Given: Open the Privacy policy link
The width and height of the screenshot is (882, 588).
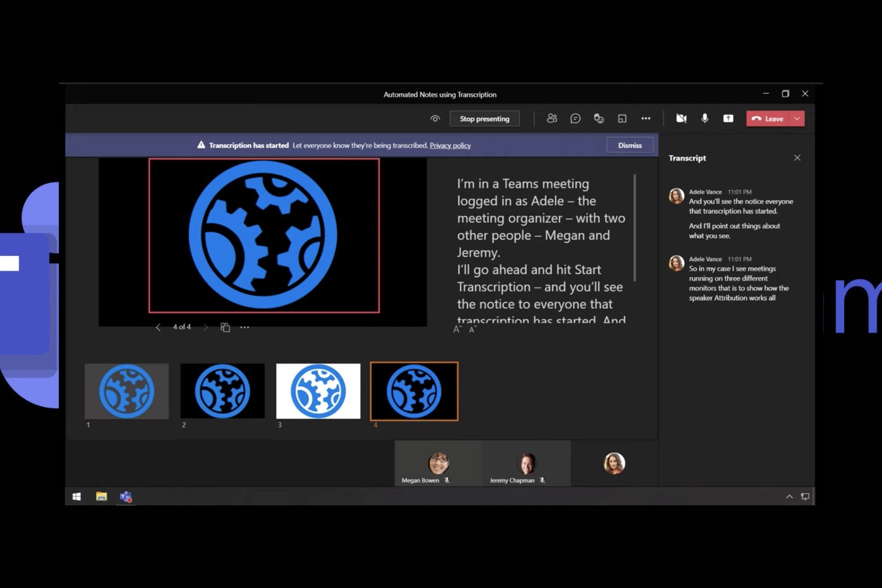Looking at the screenshot, I should [x=450, y=145].
